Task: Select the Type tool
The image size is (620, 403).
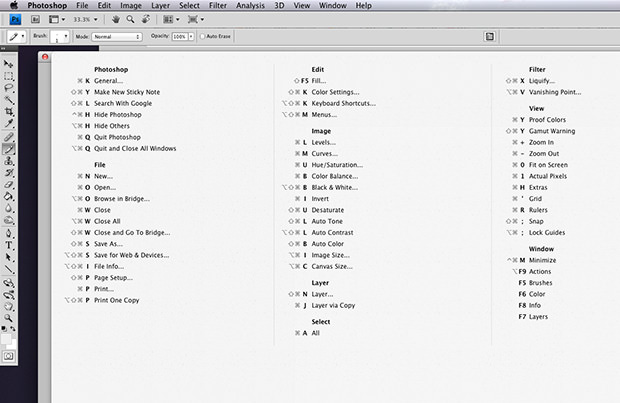Action: pyautogui.click(x=8, y=246)
